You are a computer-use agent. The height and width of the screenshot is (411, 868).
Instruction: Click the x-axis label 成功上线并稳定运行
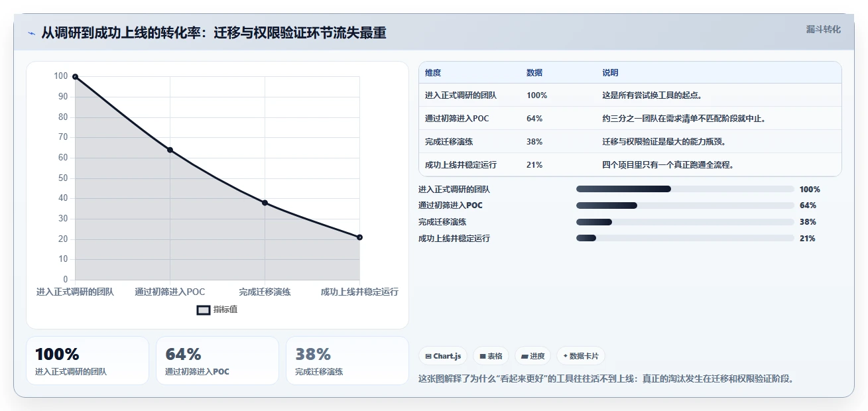359,292
